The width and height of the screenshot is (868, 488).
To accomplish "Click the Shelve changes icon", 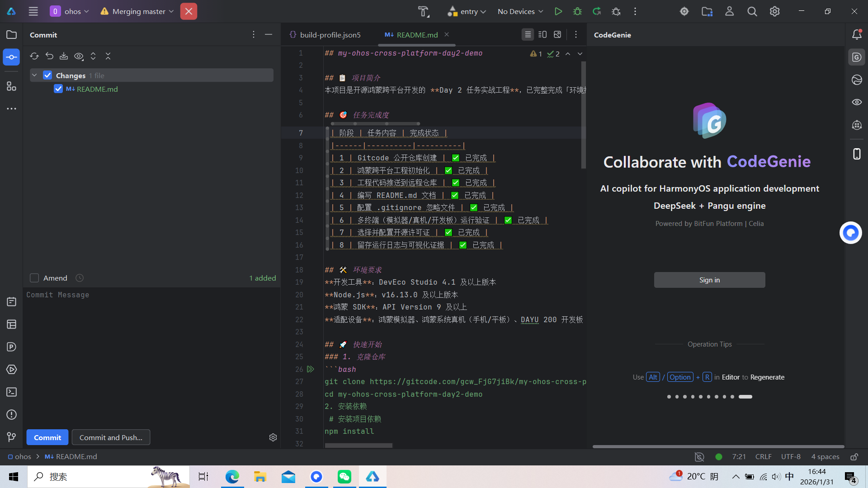I will [x=64, y=56].
